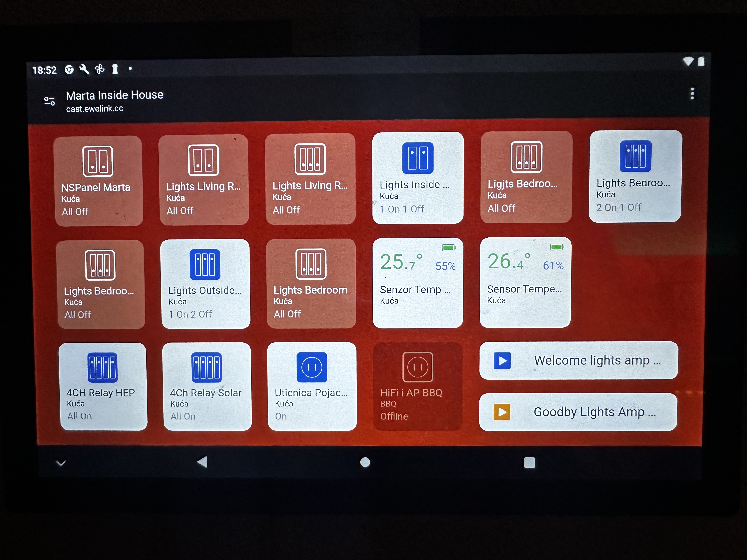747x560 pixels.
Task: Tap the Android recents square button
Action: (529, 462)
